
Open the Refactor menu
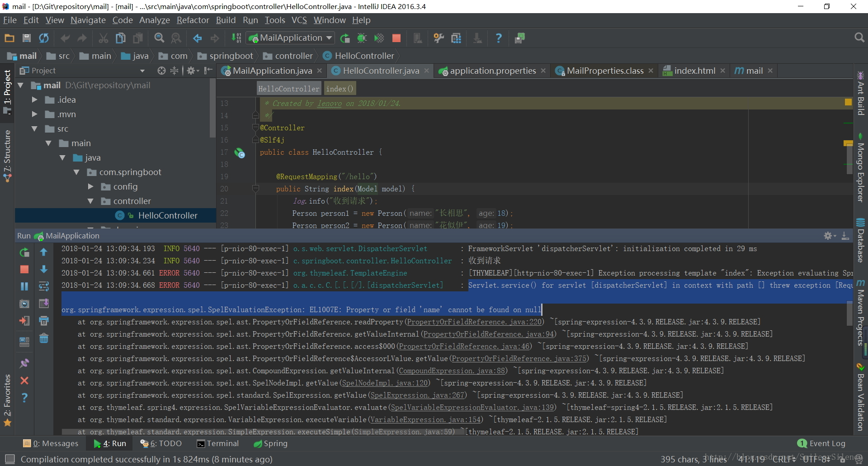pyautogui.click(x=193, y=20)
